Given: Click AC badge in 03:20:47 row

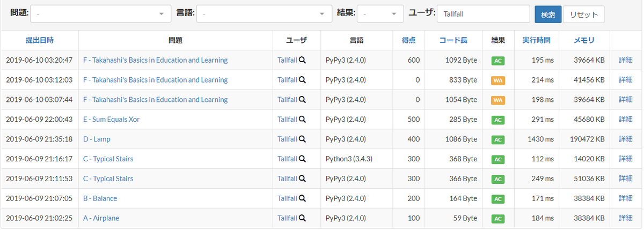Looking at the screenshot, I should tap(498, 61).
